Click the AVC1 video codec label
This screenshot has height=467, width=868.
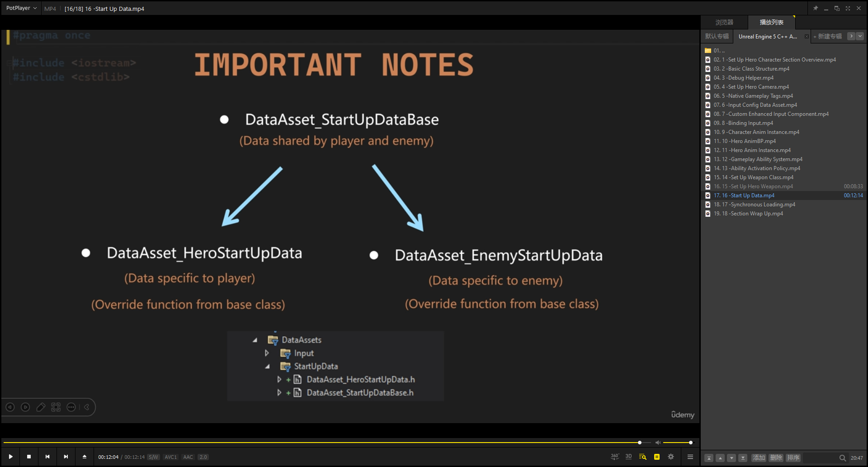click(170, 457)
